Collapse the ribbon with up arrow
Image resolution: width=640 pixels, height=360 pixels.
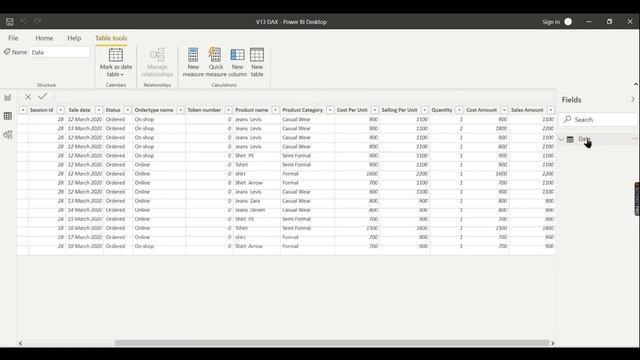coord(636,84)
